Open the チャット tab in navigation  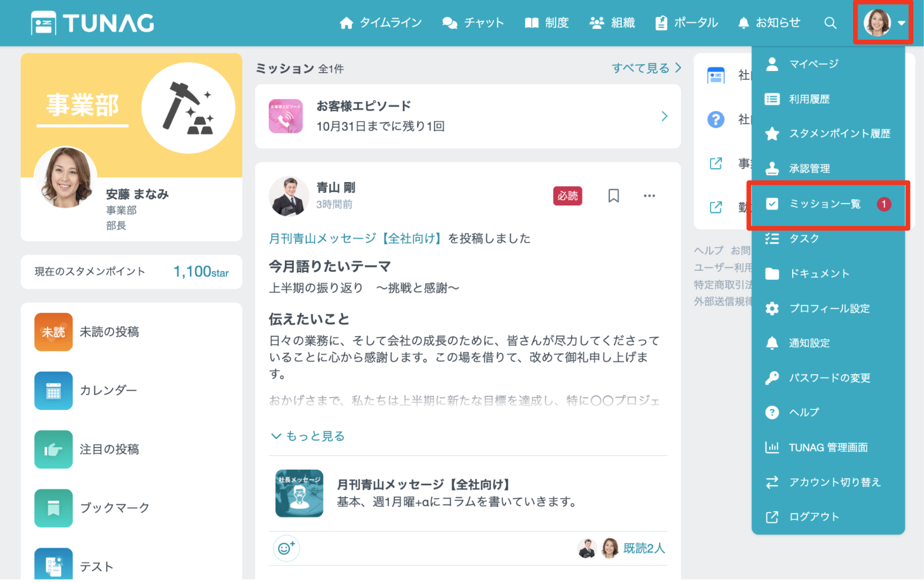(473, 23)
